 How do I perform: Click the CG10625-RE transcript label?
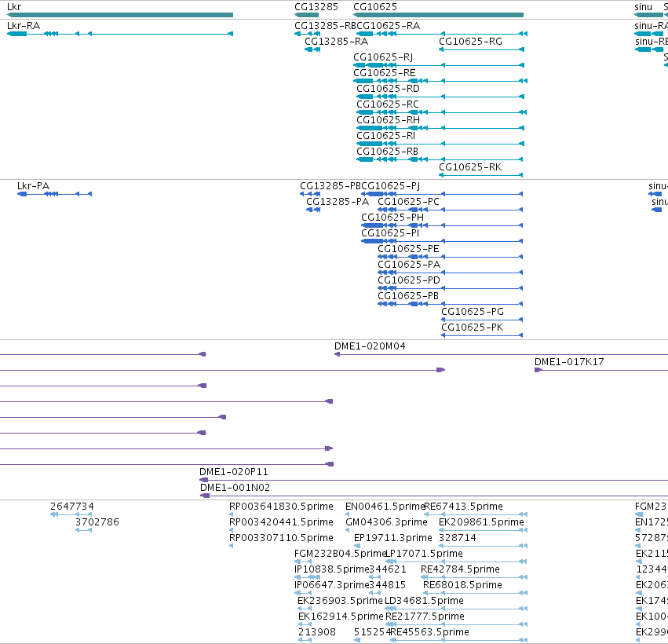coord(385,73)
